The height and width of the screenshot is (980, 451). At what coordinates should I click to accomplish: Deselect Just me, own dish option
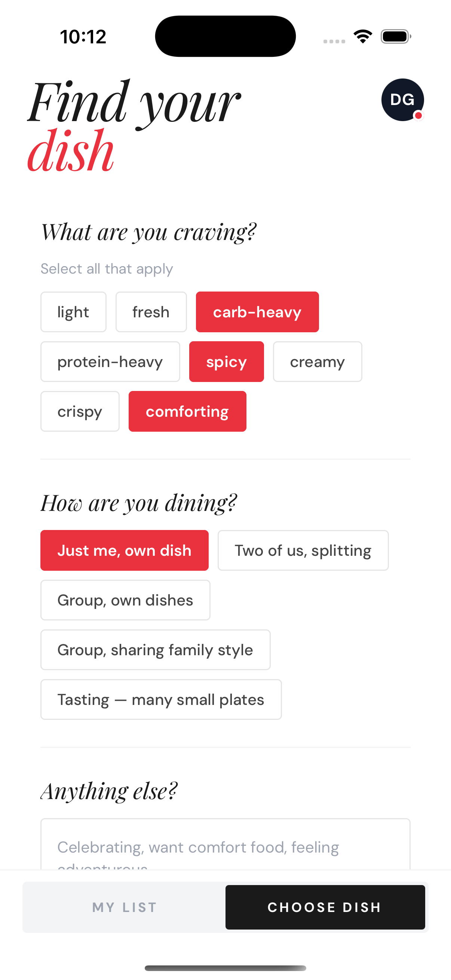(x=125, y=550)
